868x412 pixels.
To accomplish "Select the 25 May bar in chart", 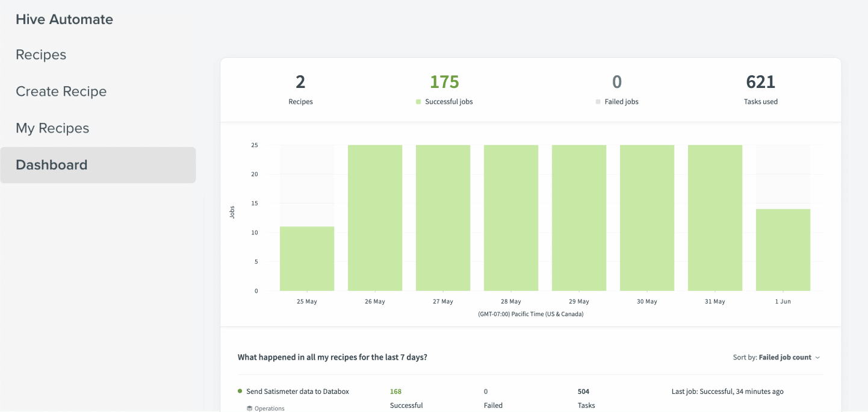I will (307, 258).
